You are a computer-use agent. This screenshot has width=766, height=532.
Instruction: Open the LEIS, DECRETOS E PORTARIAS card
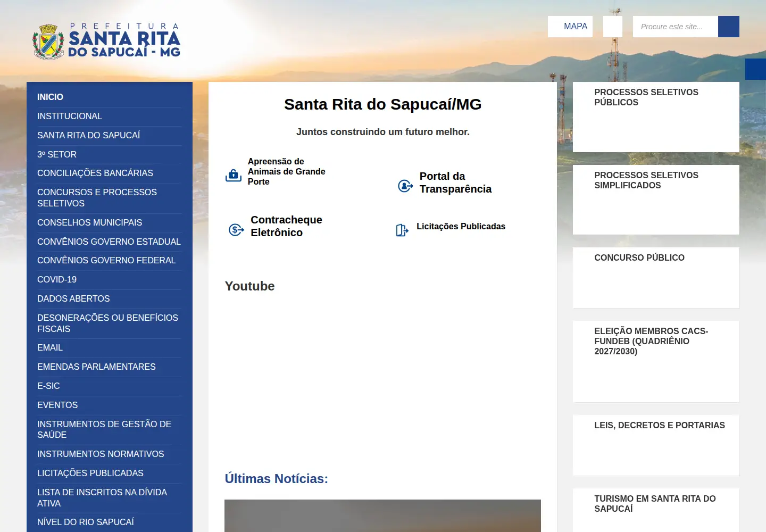click(656, 445)
